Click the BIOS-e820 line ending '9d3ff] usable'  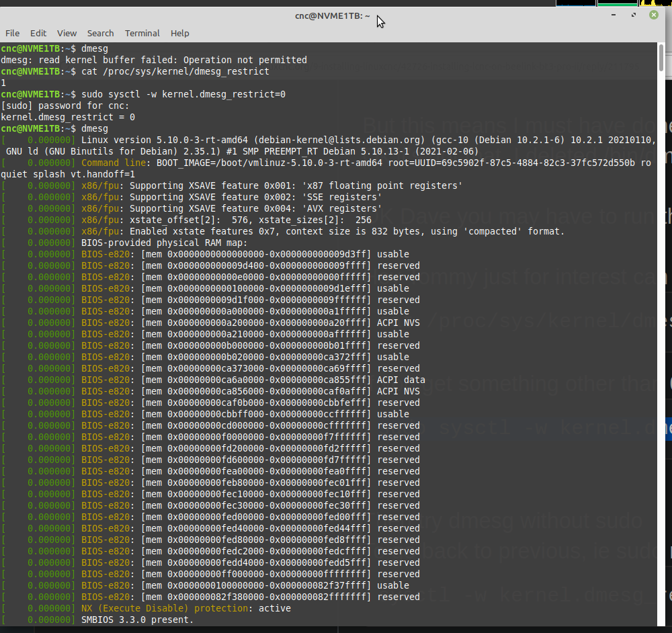tap(205, 254)
